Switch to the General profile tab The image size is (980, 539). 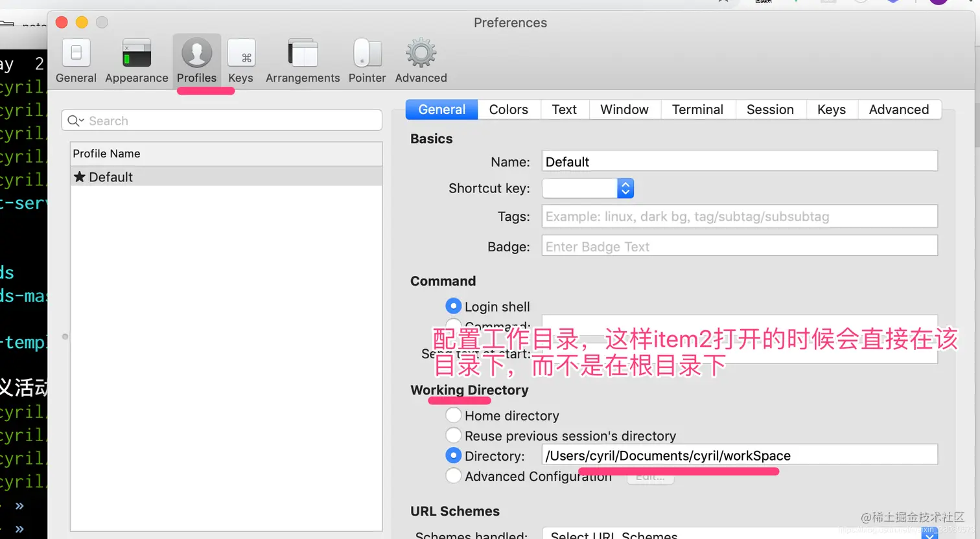click(x=442, y=109)
